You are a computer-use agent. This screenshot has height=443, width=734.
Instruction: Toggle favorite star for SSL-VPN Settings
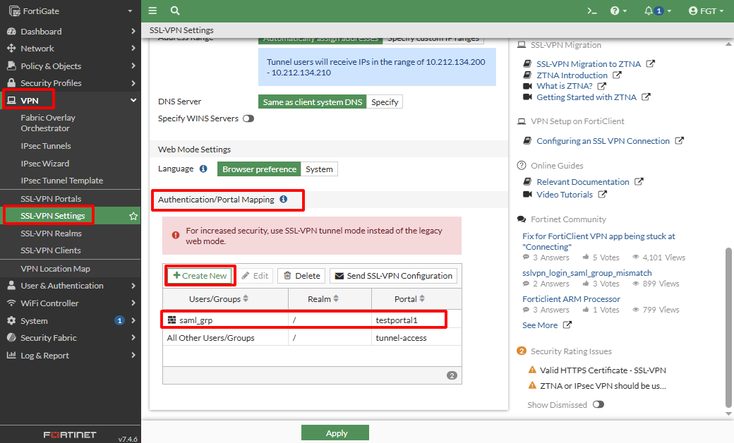pos(133,216)
